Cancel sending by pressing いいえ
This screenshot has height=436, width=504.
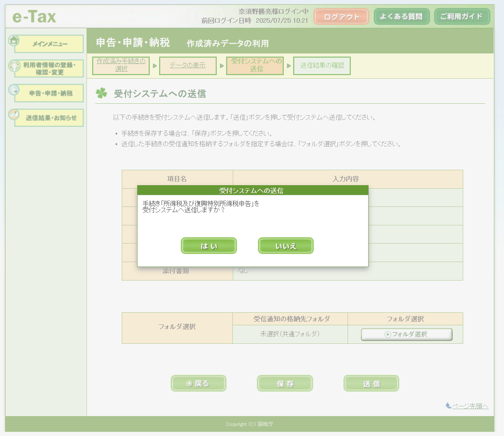286,246
